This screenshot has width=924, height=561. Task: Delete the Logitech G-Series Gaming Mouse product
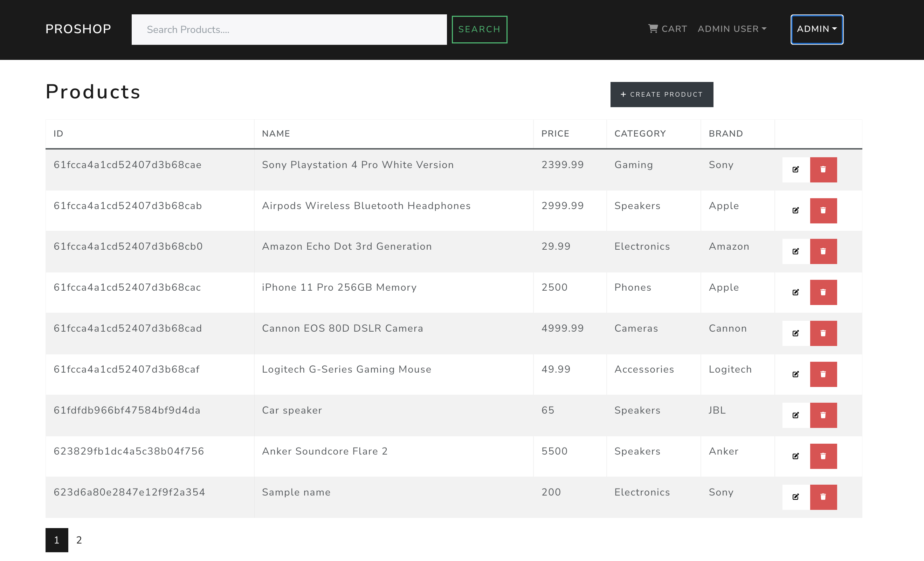point(823,374)
